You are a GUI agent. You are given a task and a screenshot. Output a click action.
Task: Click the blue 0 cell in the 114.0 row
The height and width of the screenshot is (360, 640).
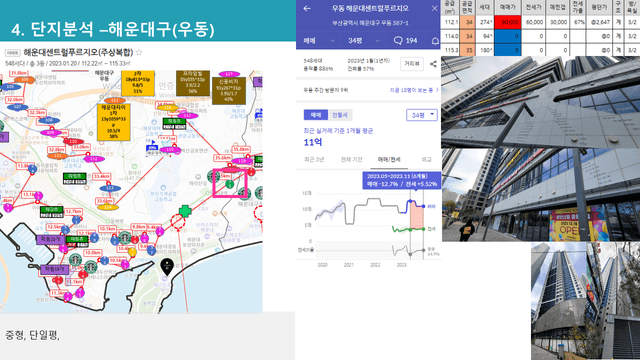coord(507,36)
